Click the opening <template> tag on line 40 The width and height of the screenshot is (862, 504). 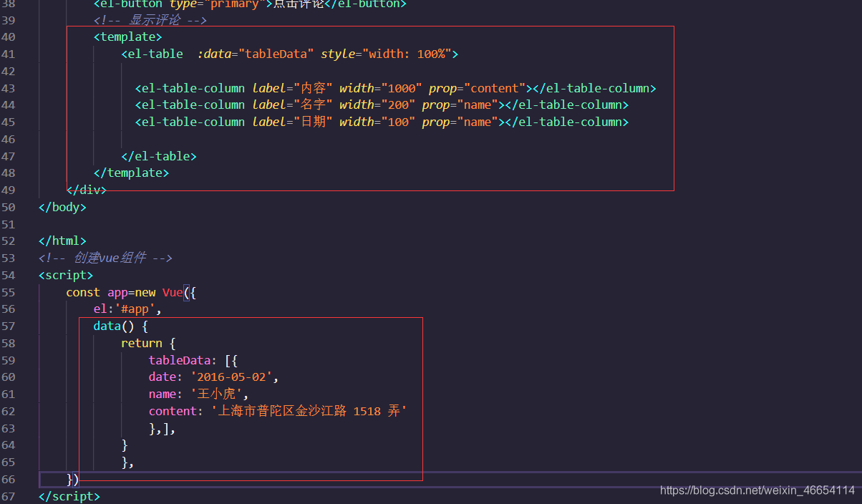127,37
